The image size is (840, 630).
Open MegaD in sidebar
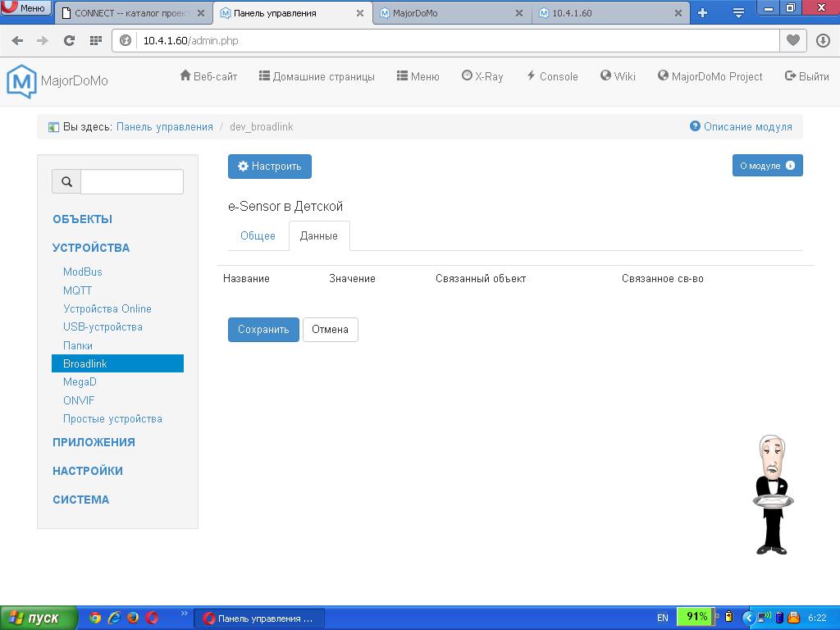point(80,381)
